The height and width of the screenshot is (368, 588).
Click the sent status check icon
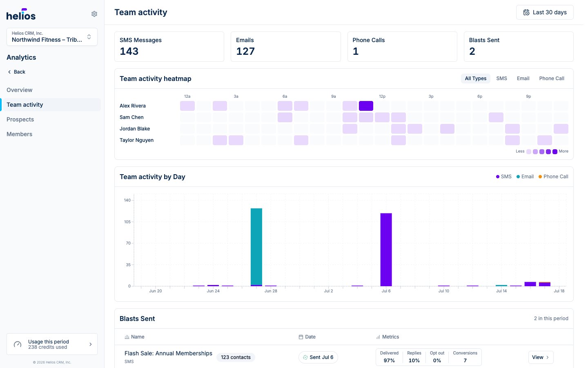(x=305, y=357)
